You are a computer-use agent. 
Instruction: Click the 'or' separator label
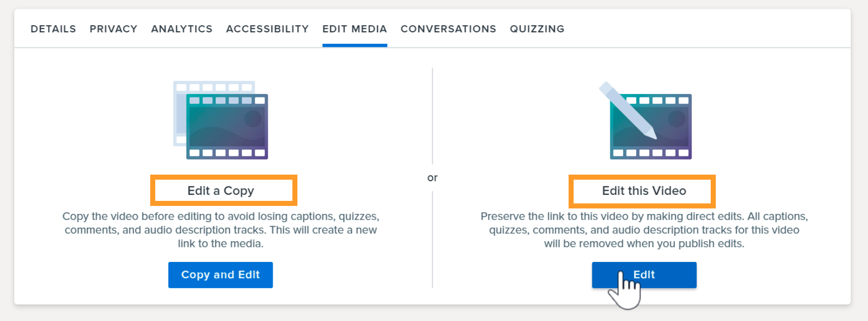tap(432, 178)
